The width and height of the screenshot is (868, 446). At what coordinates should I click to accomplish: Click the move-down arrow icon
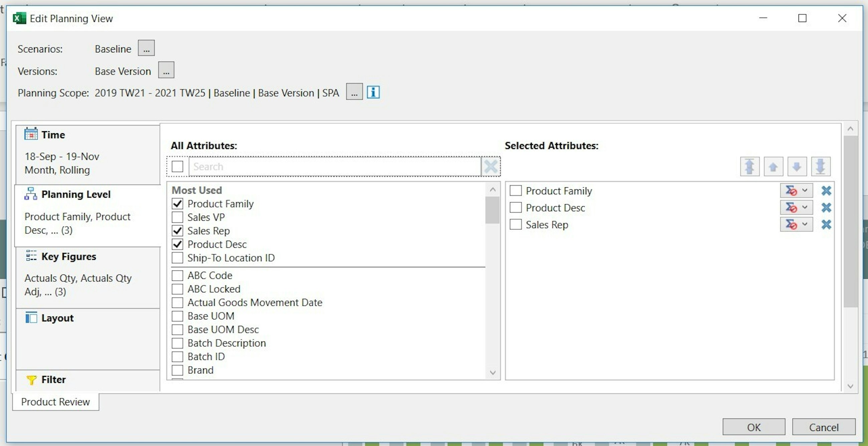(797, 166)
